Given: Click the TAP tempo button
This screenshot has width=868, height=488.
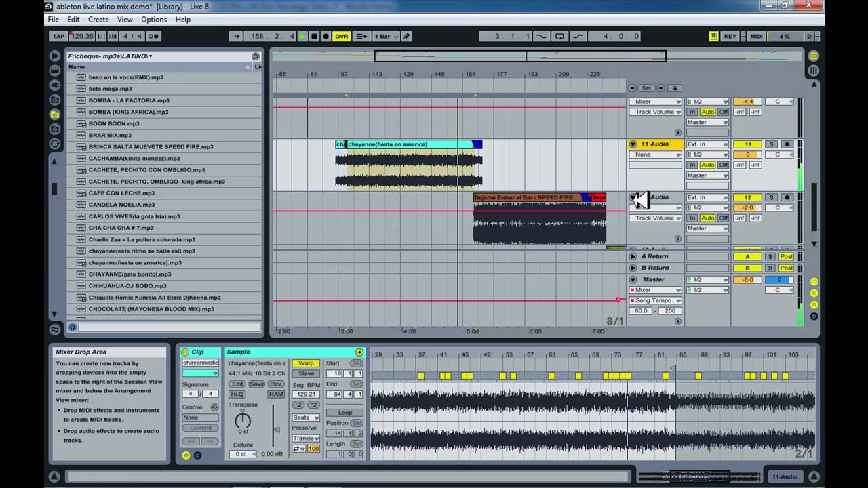Looking at the screenshot, I should [x=58, y=36].
